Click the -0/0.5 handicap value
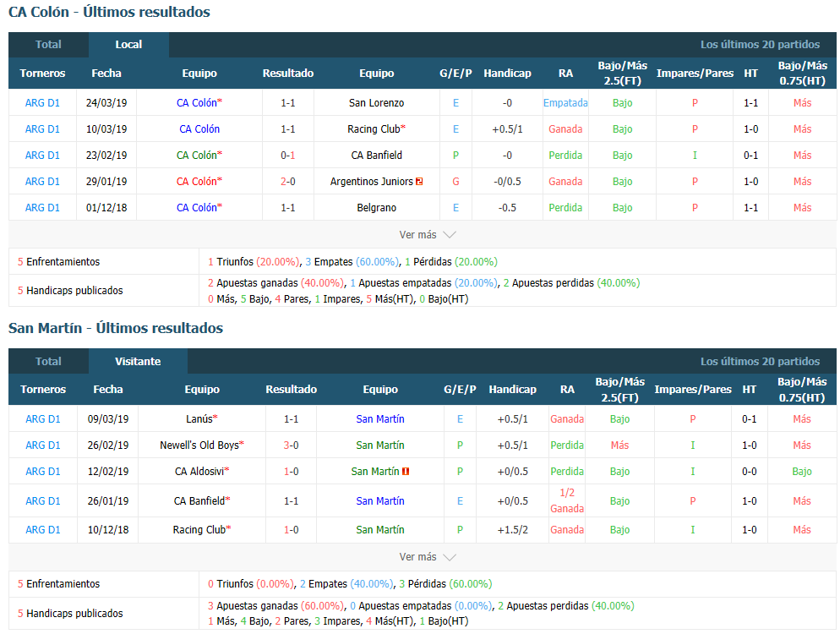Viewport: 840px width, 634px height. 507,182
